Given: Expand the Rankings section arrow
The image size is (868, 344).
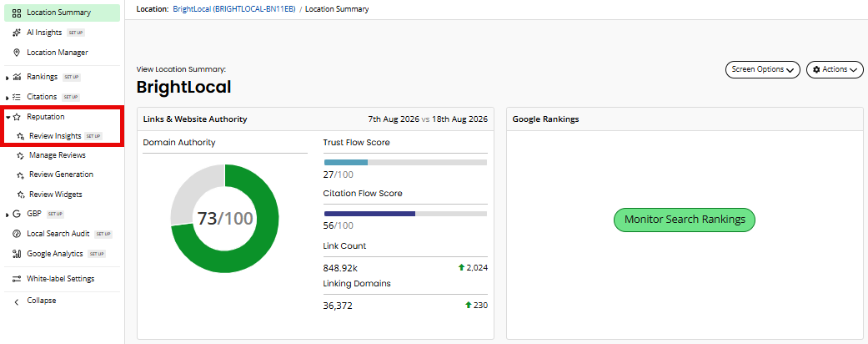Looking at the screenshot, I should 7,77.
